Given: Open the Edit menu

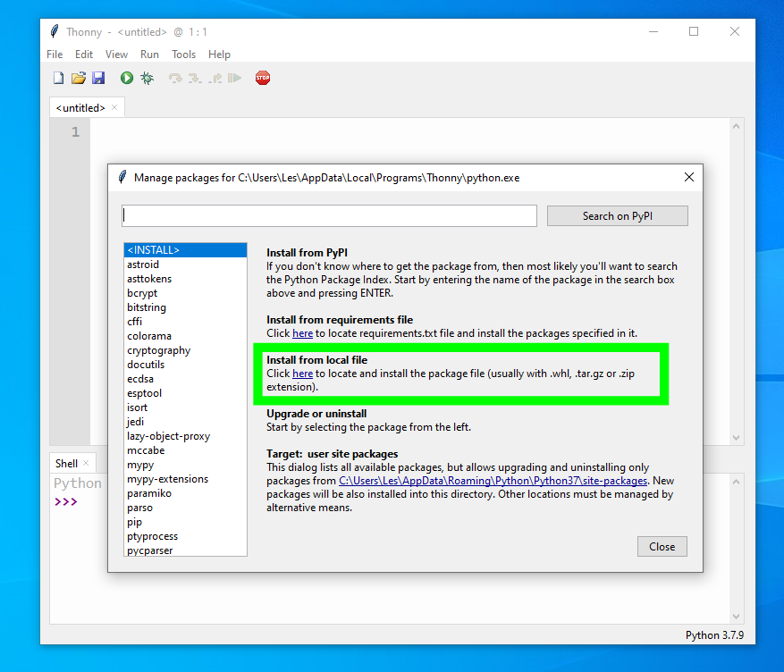Looking at the screenshot, I should pos(84,54).
